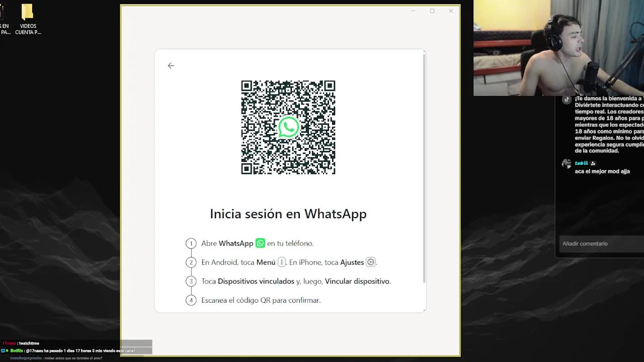
Task: Click the TikTok icon beside welcome message
Action: pos(567,99)
